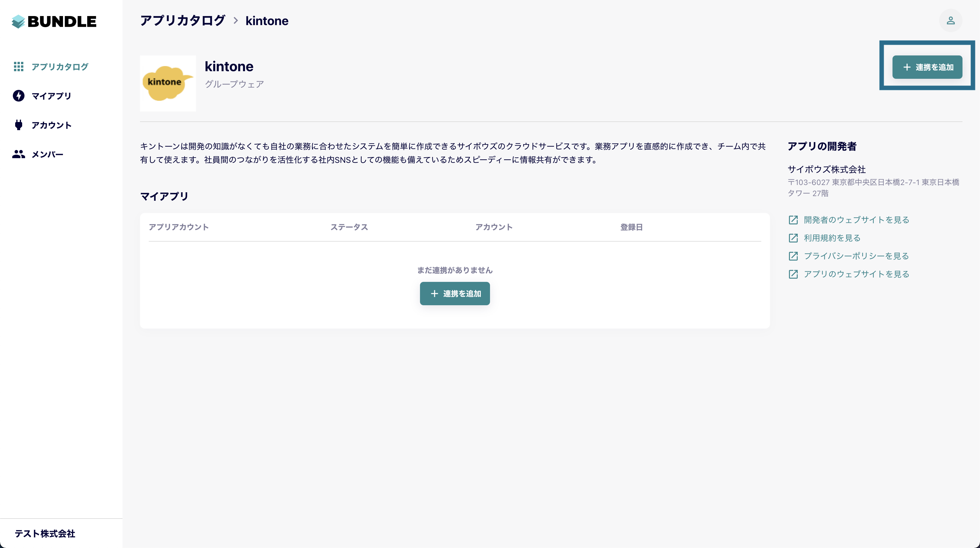Screen dimensions: 980x548
Task: Click the kintone cloud logo thumbnail
Action: [168, 83]
